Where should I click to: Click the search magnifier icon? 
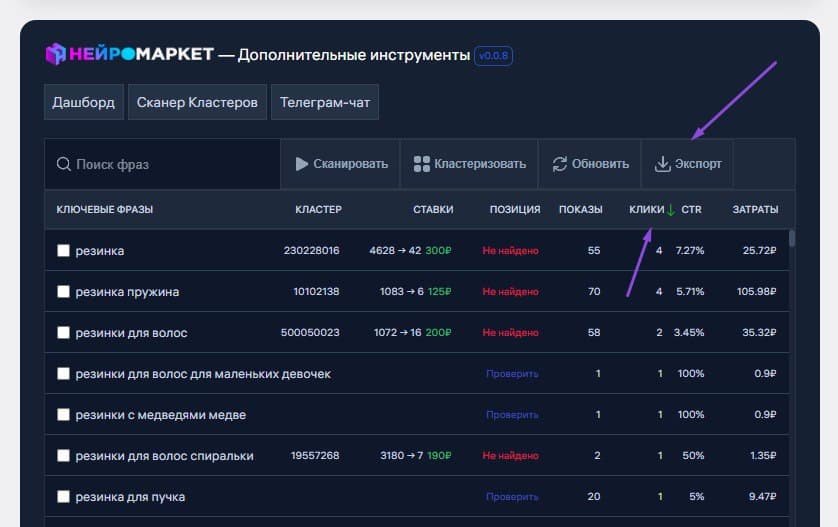click(64, 164)
